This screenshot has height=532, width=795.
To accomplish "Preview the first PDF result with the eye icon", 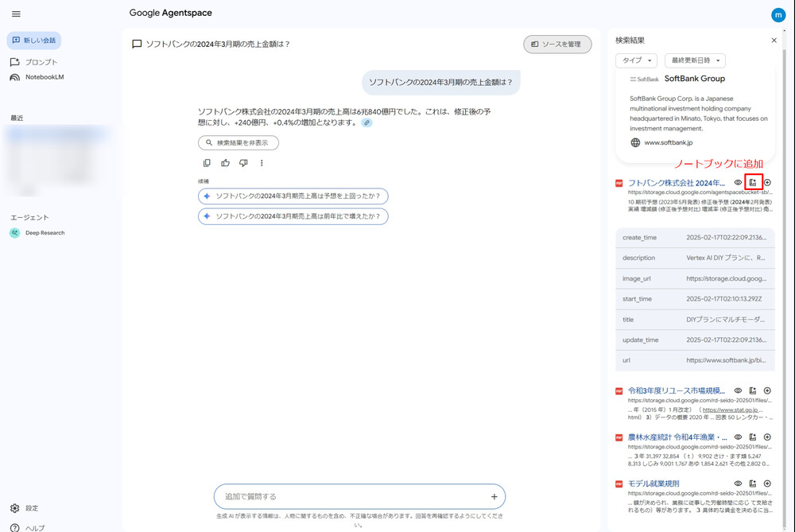I will coord(738,182).
